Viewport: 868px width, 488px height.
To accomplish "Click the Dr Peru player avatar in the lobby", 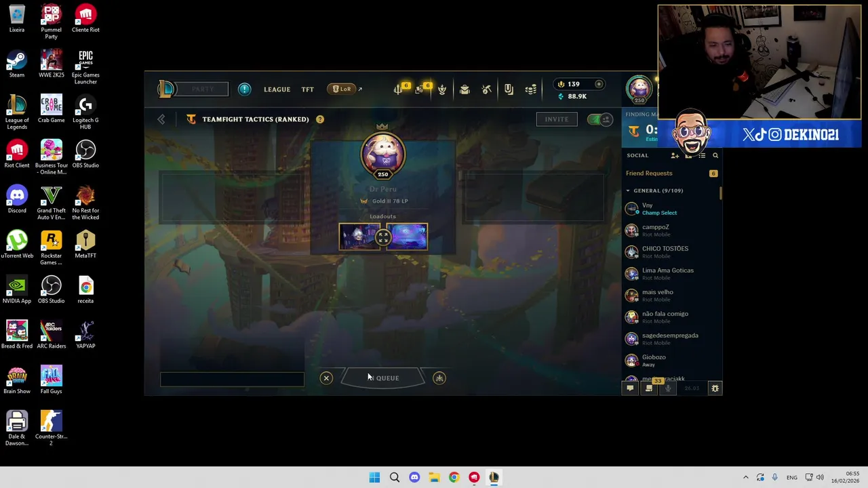I will [382, 153].
